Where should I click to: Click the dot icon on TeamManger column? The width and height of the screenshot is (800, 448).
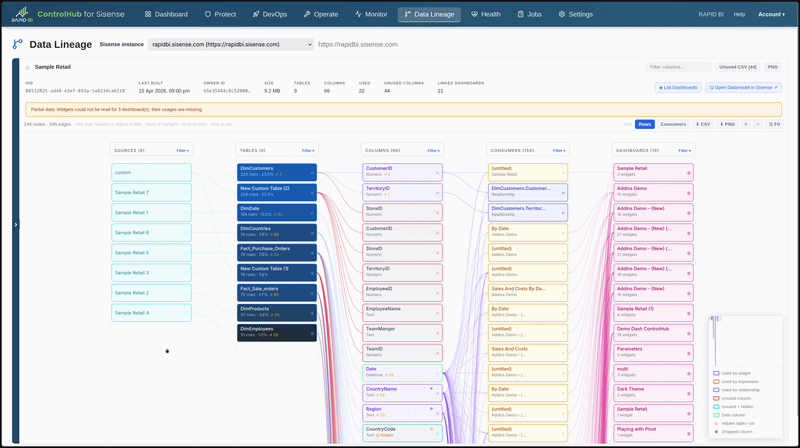437,334
